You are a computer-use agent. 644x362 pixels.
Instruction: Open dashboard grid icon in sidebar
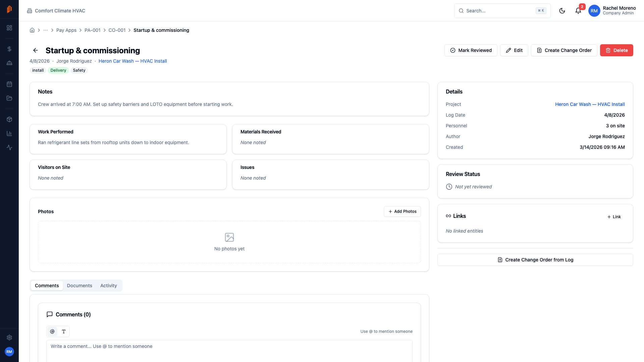(x=9, y=28)
